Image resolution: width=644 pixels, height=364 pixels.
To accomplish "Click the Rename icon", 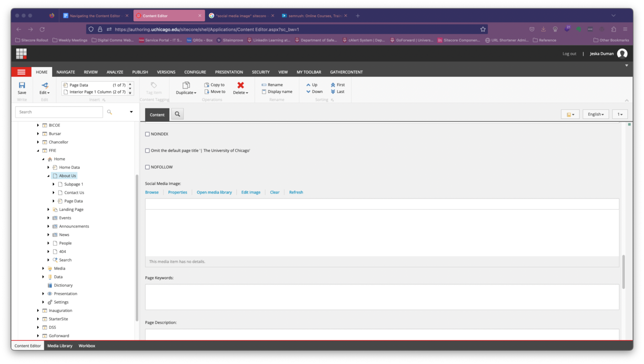I will tap(264, 85).
